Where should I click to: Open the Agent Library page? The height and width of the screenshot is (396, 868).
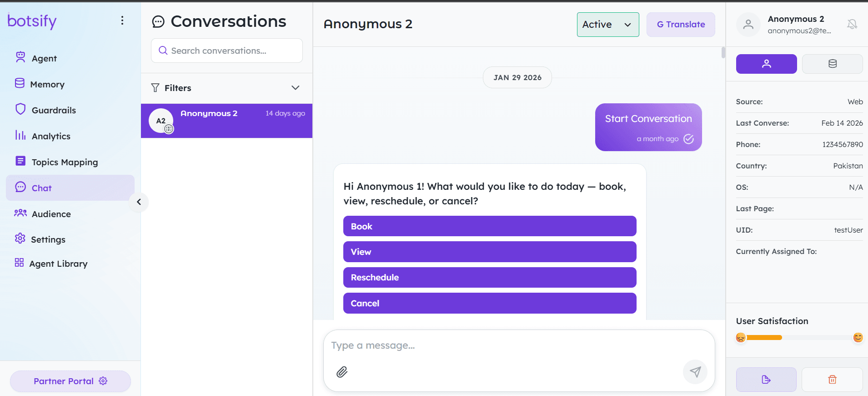[x=58, y=264]
